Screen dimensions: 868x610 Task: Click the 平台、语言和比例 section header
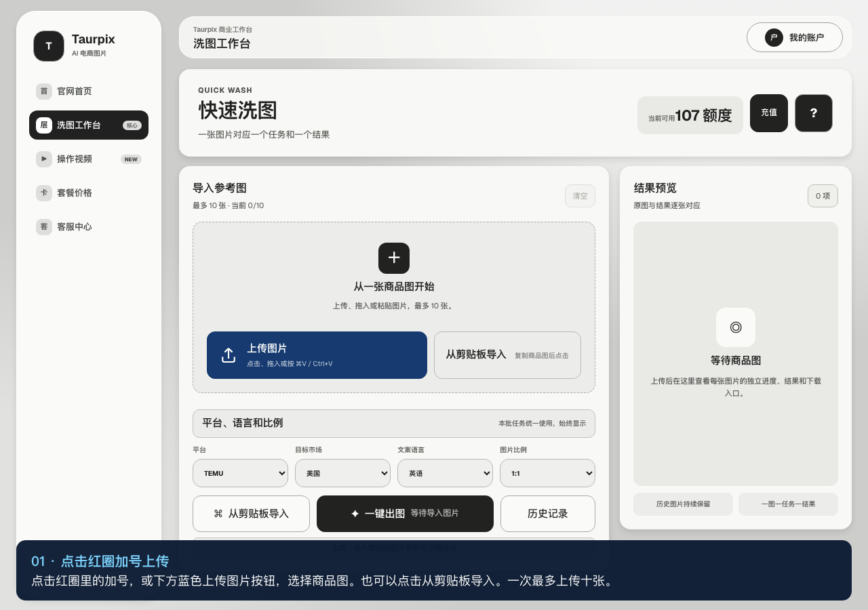pos(394,424)
